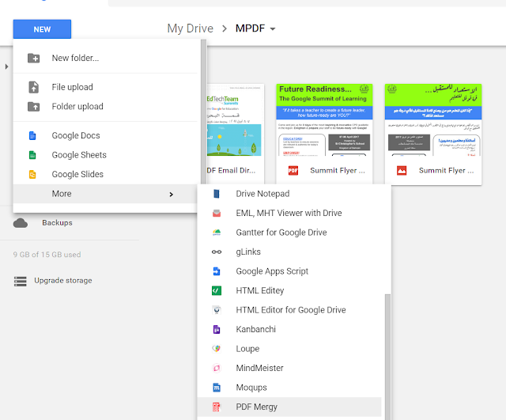Choose EML, MHT Viewer with Drive
The image size is (506, 420).
tap(289, 213)
